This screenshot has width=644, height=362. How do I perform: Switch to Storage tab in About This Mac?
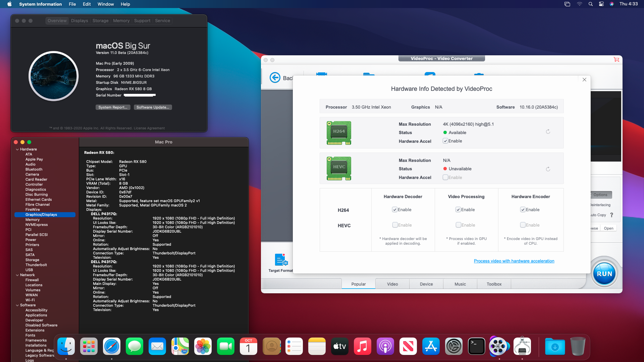tap(101, 21)
